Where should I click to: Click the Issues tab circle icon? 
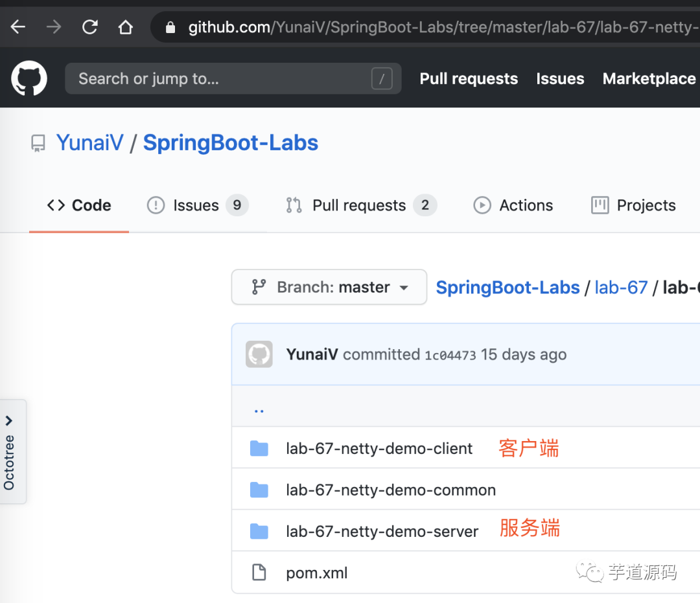click(156, 205)
